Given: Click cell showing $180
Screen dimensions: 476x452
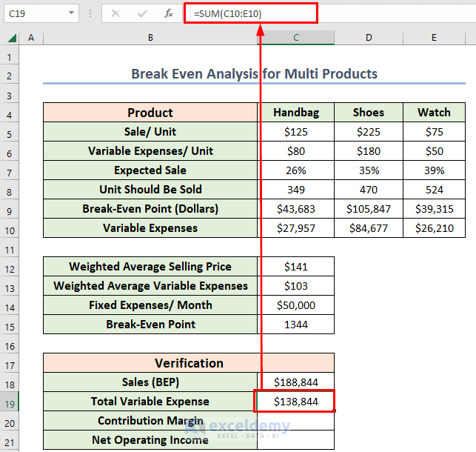Looking at the screenshot, I should [x=369, y=151].
